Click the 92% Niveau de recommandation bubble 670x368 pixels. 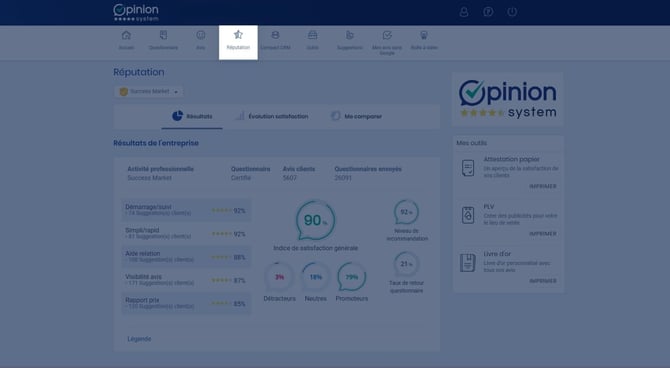coord(406,212)
